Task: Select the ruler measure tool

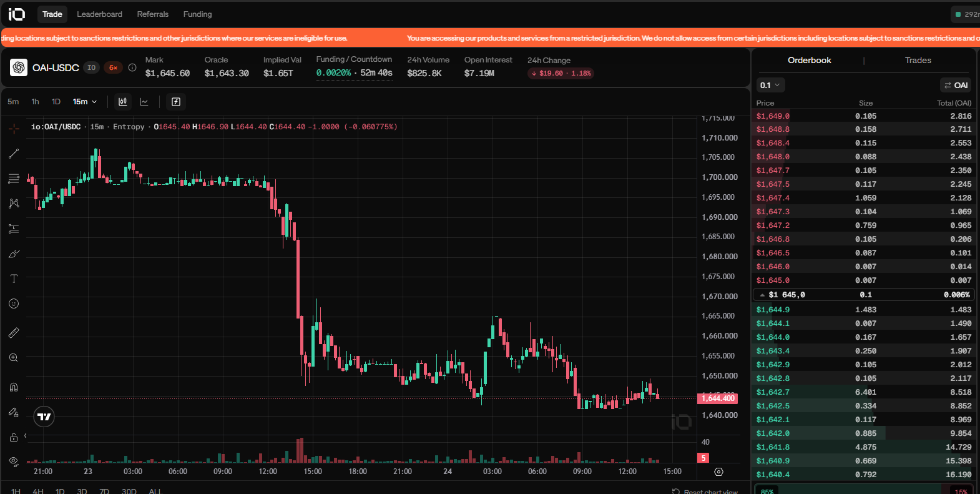Action: tap(14, 333)
